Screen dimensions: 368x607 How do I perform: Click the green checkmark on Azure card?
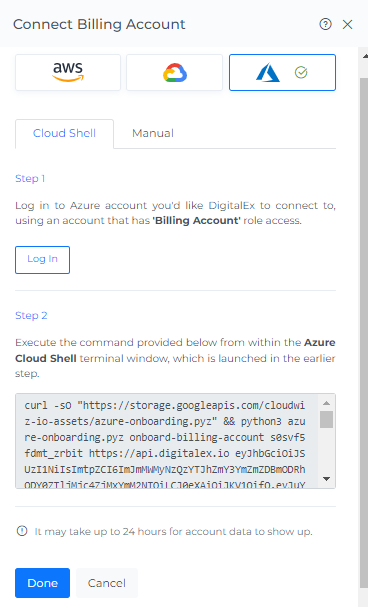[301, 72]
